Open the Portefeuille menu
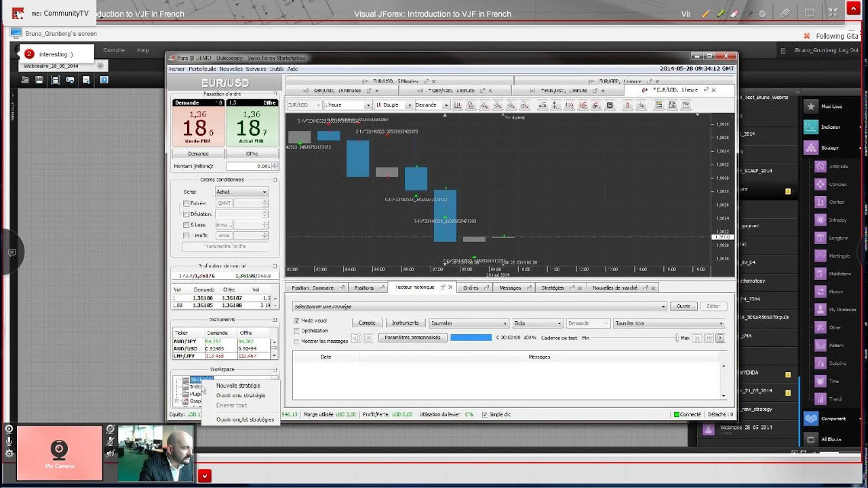 coord(202,69)
